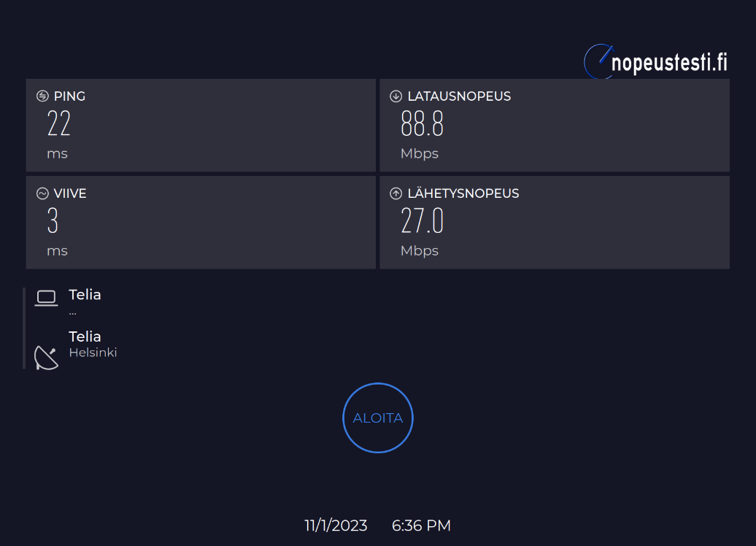Select the Telia client provider name
The height and width of the screenshot is (546, 756).
pyautogui.click(x=85, y=295)
